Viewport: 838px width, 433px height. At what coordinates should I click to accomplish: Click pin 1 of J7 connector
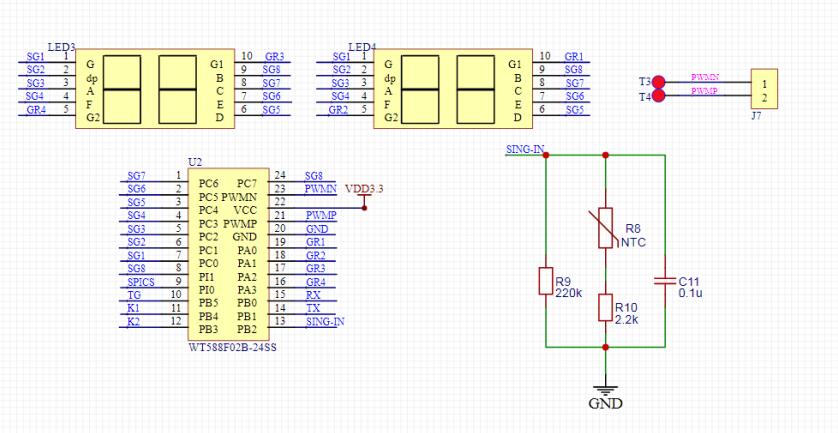point(764,84)
